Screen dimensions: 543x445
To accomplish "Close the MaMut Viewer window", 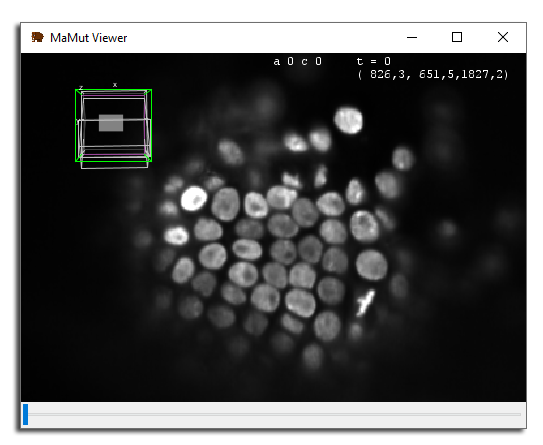I will click(x=503, y=37).
